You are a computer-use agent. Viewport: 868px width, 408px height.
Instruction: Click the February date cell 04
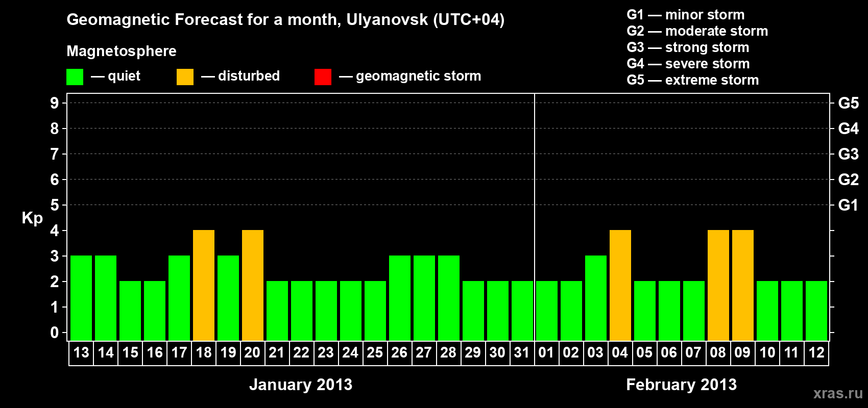coord(620,353)
